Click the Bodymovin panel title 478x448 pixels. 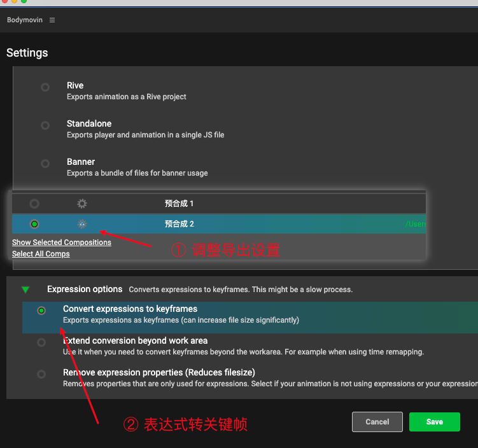pos(25,20)
